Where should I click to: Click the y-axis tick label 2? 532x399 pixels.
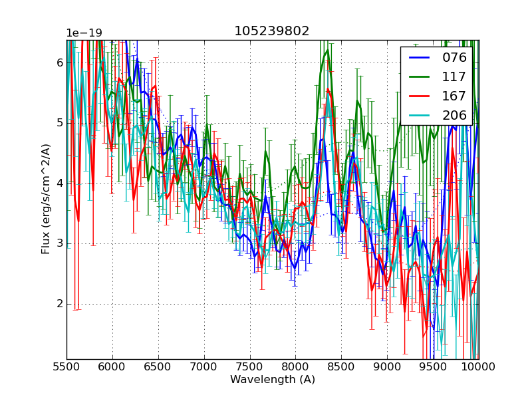tap(60, 304)
